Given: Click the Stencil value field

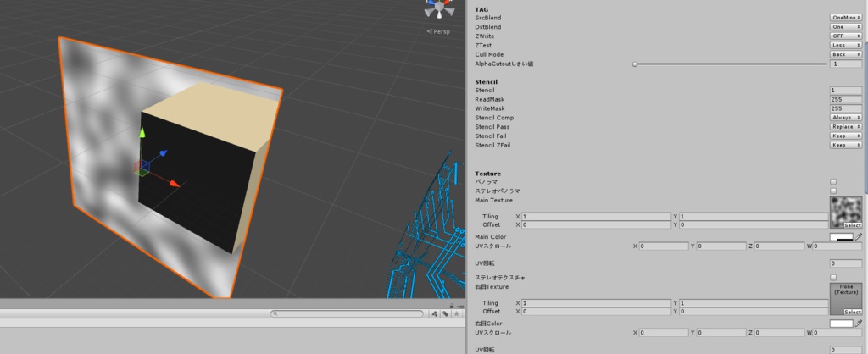Looking at the screenshot, I should point(846,90).
